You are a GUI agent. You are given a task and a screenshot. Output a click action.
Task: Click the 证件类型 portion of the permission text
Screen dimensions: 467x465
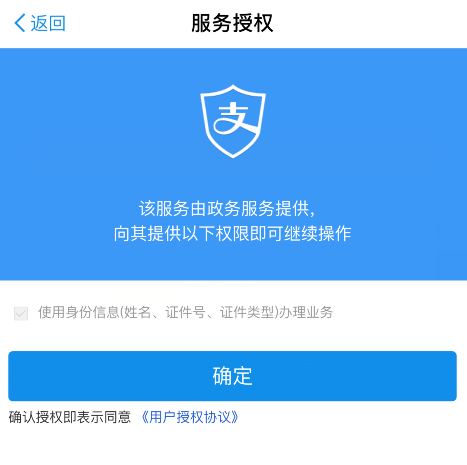point(247,312)
